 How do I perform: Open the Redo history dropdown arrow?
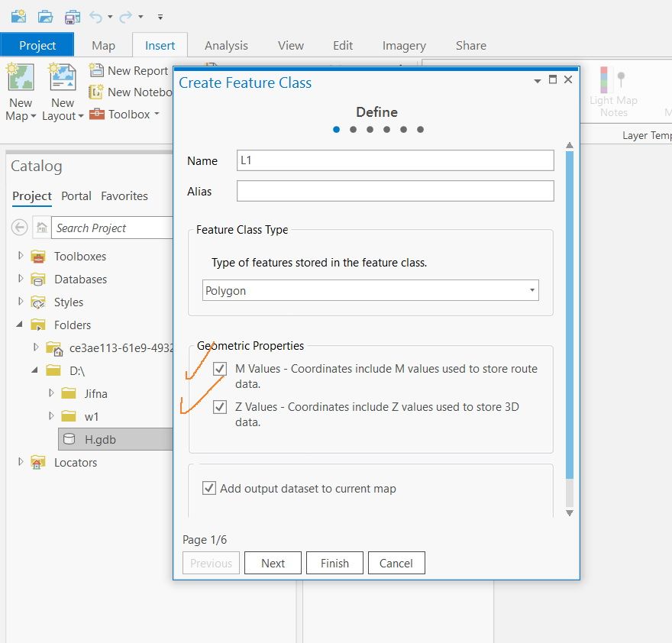[141, 17]
